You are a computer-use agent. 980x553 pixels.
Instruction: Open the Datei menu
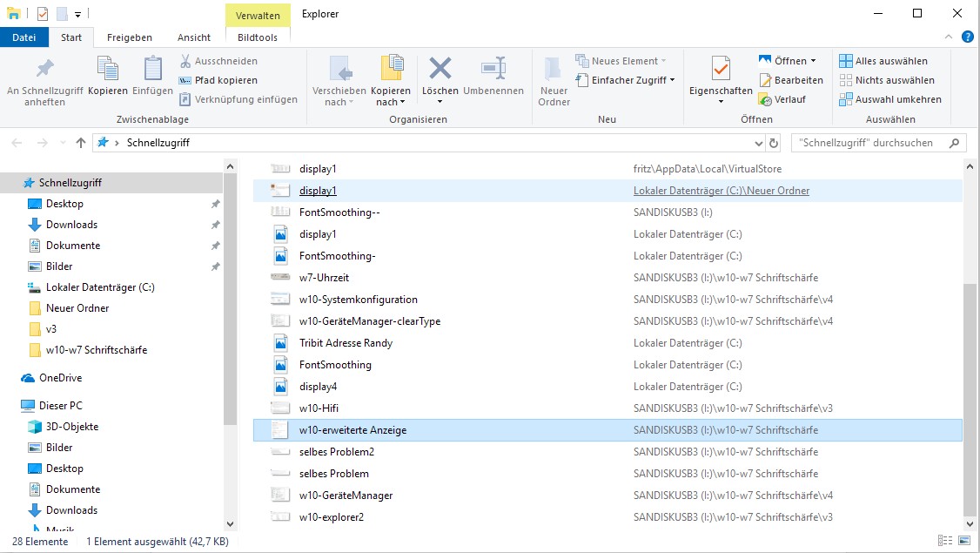(23, 37)
